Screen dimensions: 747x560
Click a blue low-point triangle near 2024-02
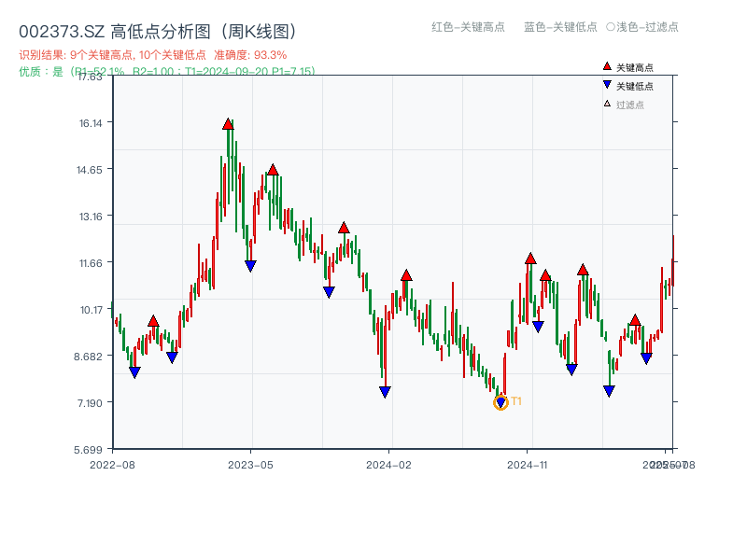[385, 391]
